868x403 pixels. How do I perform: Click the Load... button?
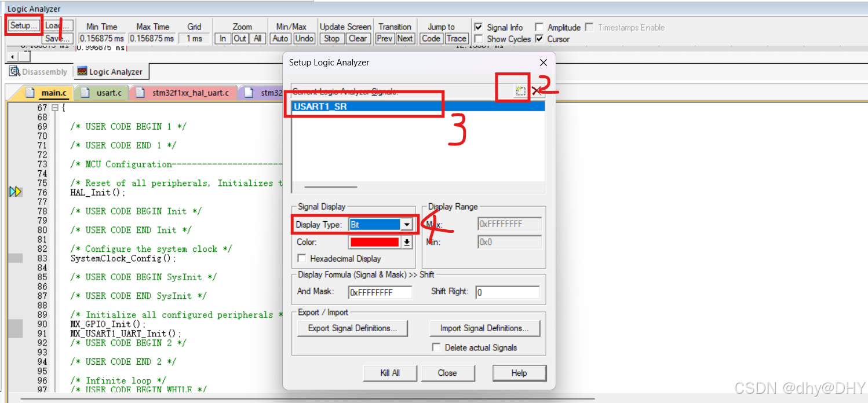click(59, 25)
